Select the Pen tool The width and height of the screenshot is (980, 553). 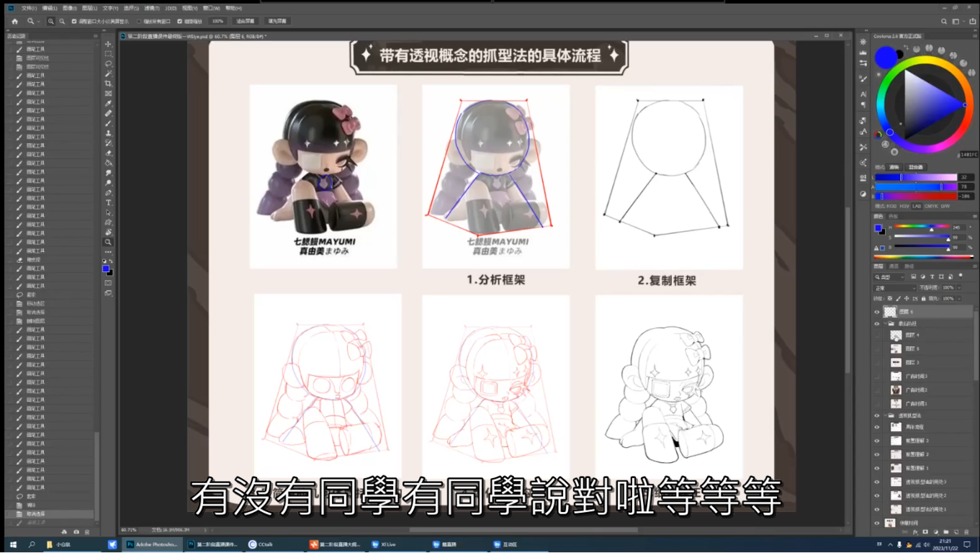(x=109, y=193)
